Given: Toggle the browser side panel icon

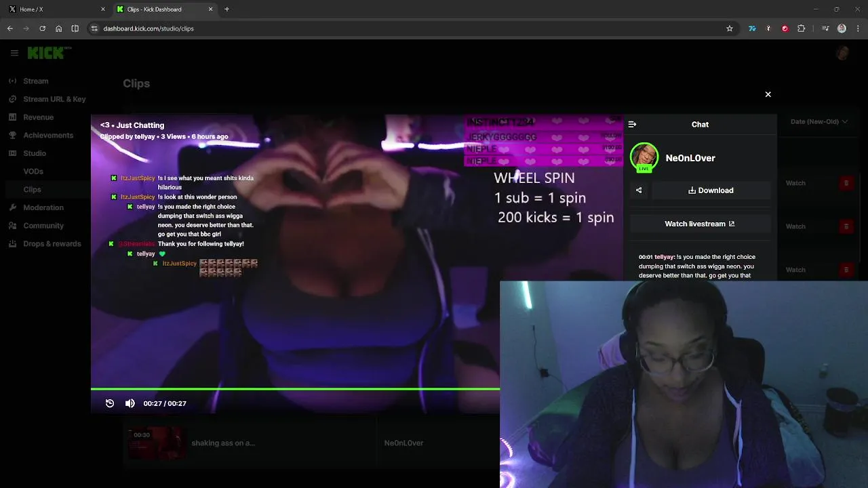Looking at the screenshot, I should (75, 28).
